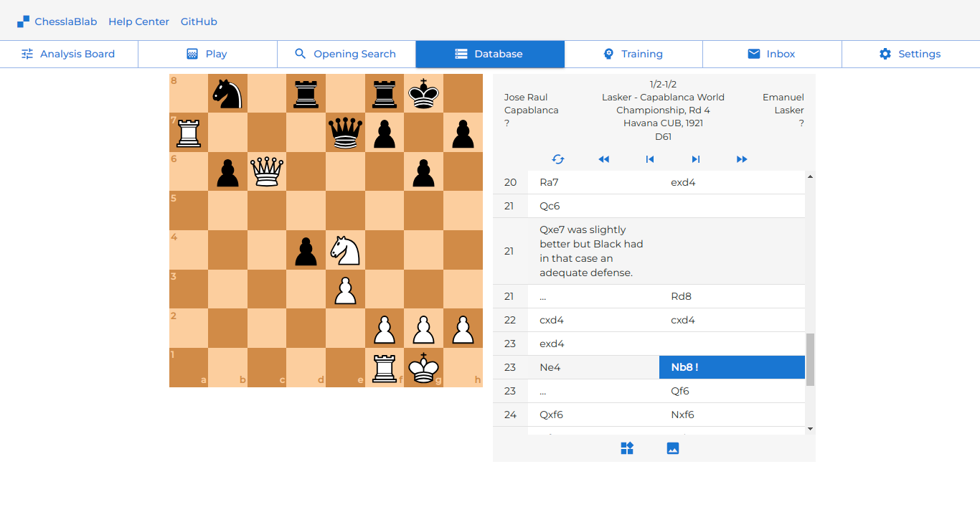Image resolution: width=980 pixels, height=525 pixels.
Task: Click the ChesslaBlab logo
Action: pos(57,21)
